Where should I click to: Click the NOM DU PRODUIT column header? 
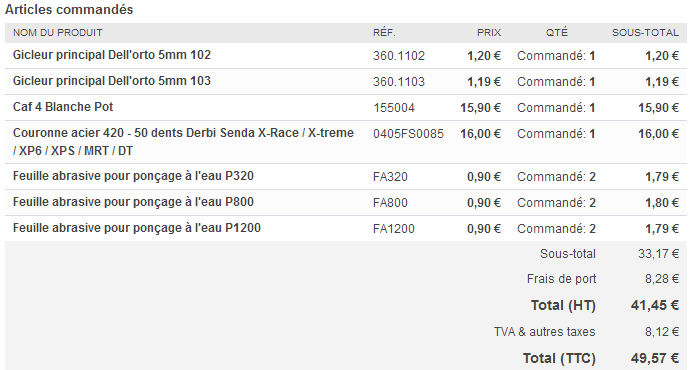click(x=58, y=33)
